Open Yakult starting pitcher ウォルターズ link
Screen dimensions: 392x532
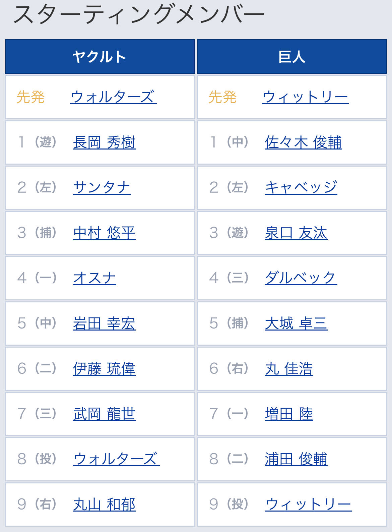(x=113, y=97)
